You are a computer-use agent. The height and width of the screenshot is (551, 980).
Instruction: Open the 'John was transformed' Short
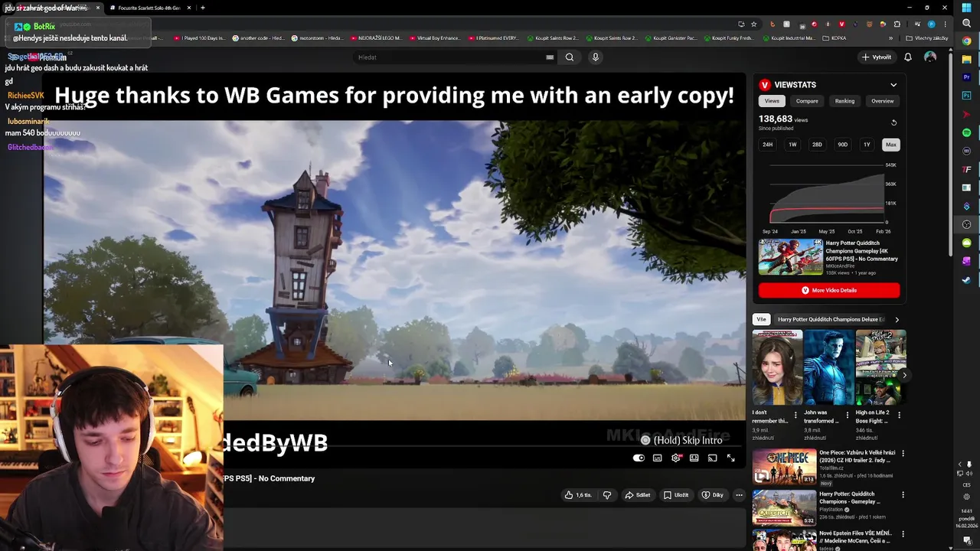(x=828, y=367)
